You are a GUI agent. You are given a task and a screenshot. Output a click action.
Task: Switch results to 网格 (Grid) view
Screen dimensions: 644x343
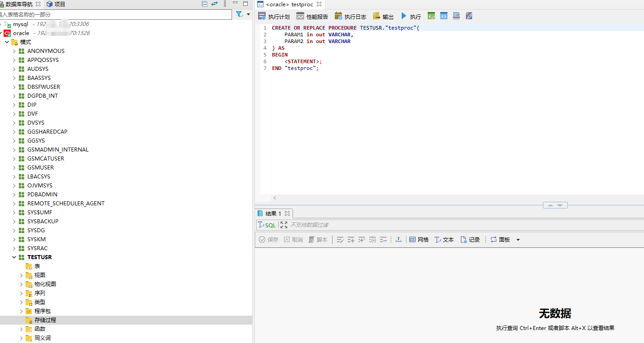click(419, 239)
